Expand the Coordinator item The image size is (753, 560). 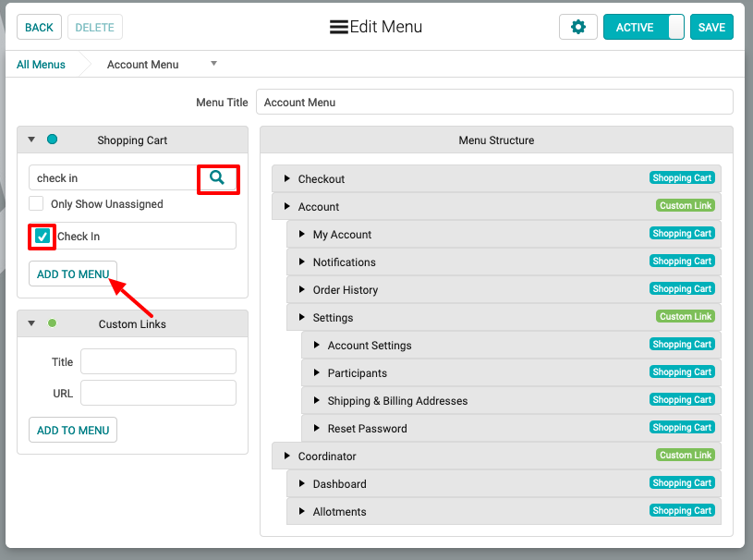286,456
